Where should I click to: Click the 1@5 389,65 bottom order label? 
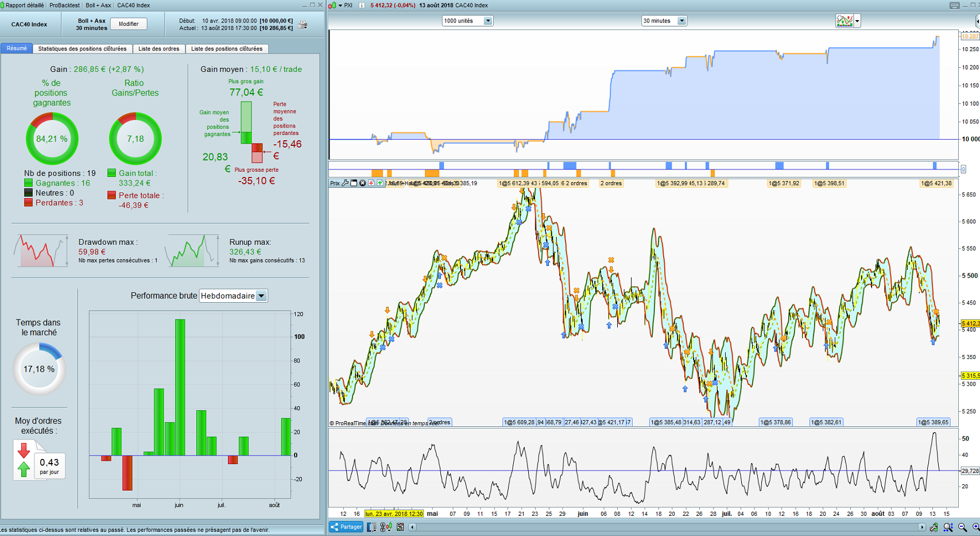tap(933, 422)
